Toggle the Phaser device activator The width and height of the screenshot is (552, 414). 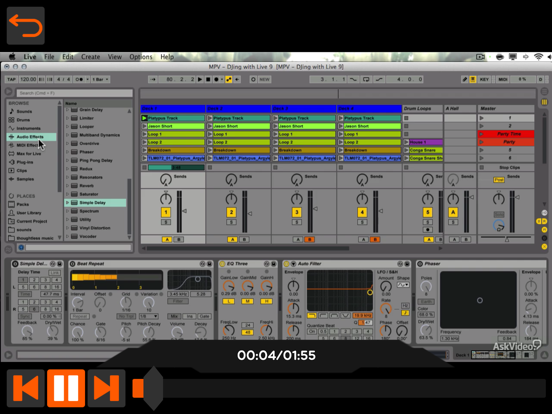click(420, 264)
